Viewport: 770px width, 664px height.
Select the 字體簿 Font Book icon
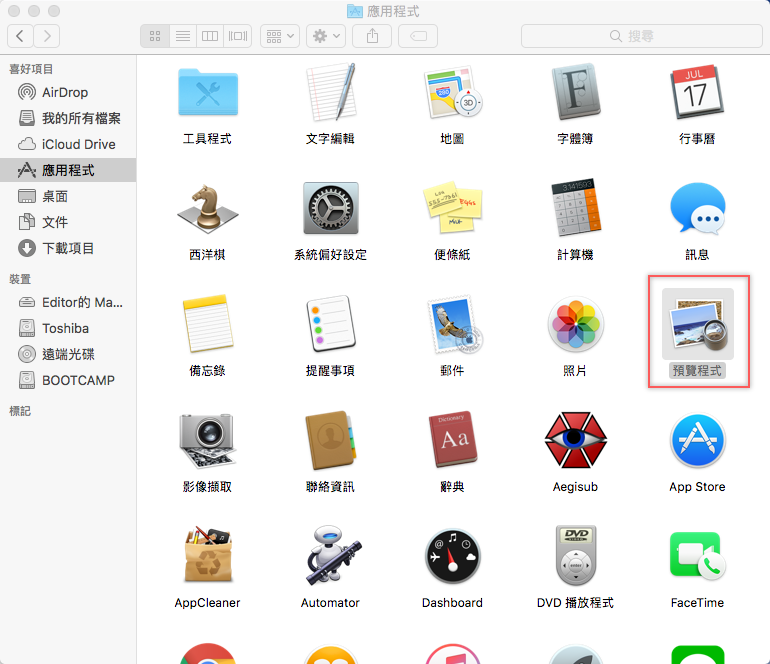[x=576, y=92]
